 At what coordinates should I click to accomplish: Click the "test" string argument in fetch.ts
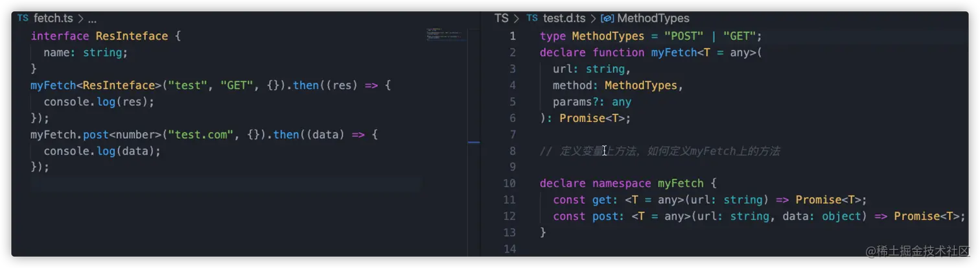point(188,86)
